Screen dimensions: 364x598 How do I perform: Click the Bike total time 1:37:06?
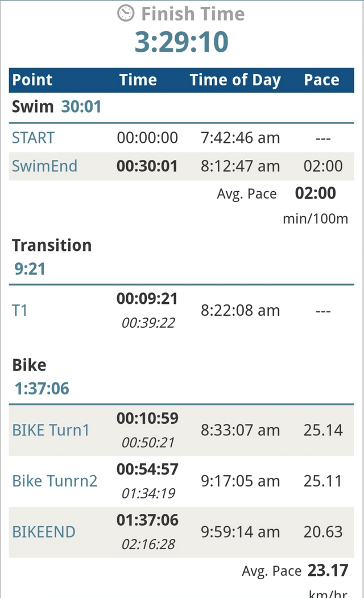tap(42, 389)
